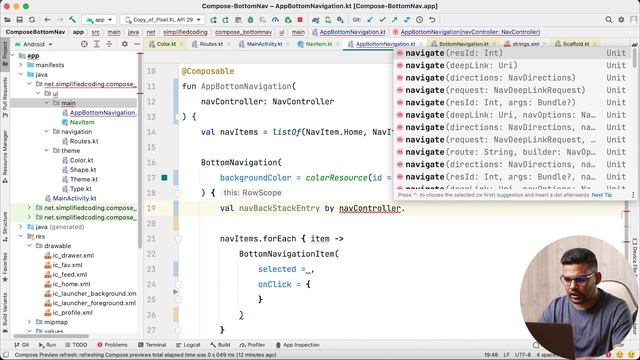Navigate back with the left arrow icon
Screen dimensions: 640x360
tap(48, 20)
